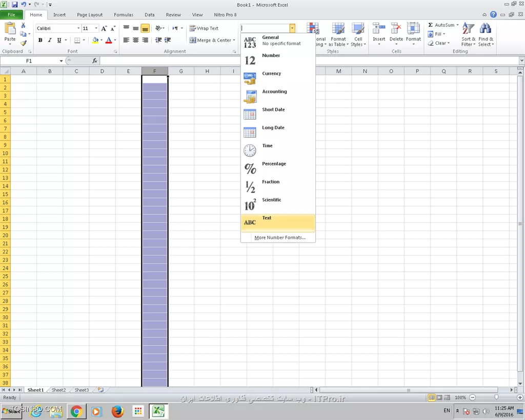This screenshot has height=420, width=525.
Task: Switch to the Insert ribbon tab
Action: (x=59, y=15)
